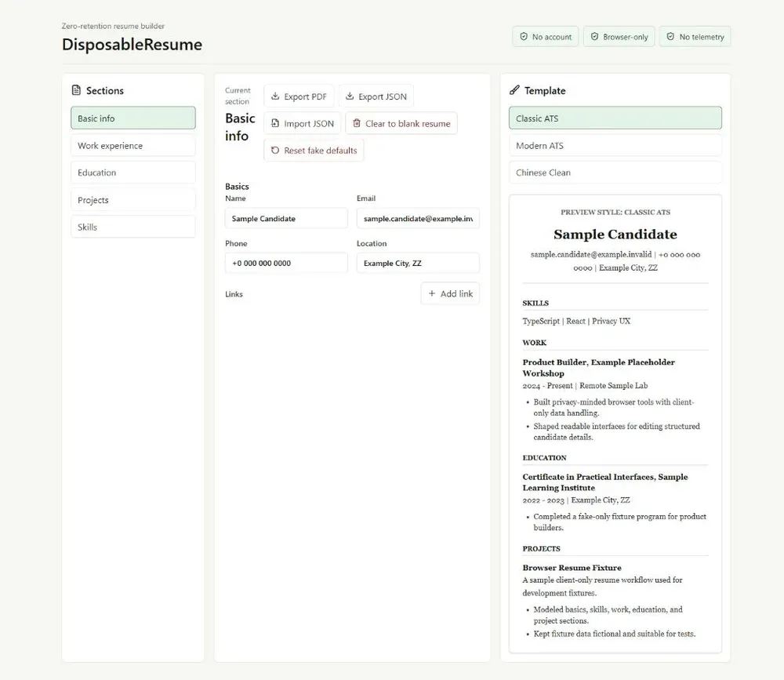Viewport: 784px width, 680px height.
Task: Click the shield icon in No telemetry badge
Action: coord(670,37)
